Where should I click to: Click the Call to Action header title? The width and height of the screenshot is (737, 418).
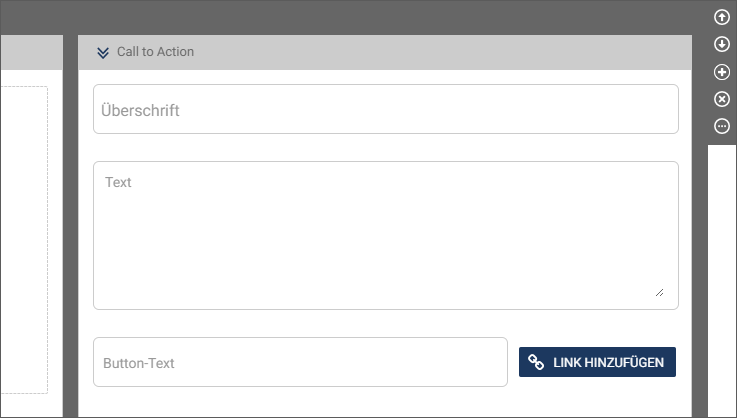(x=155, y=52)
